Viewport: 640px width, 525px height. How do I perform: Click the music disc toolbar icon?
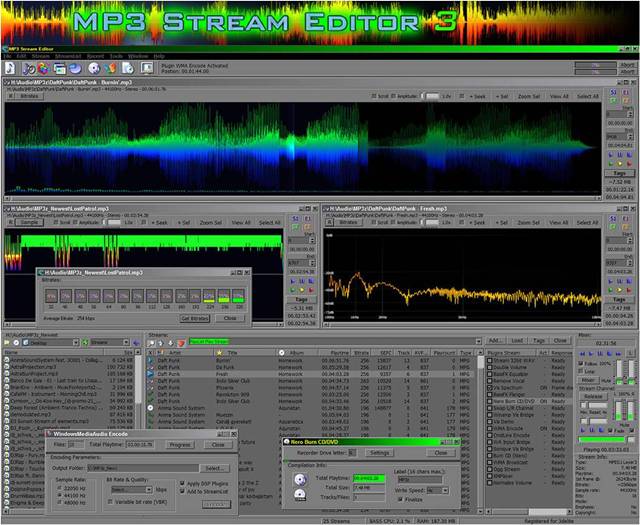(x=29, y=69)
